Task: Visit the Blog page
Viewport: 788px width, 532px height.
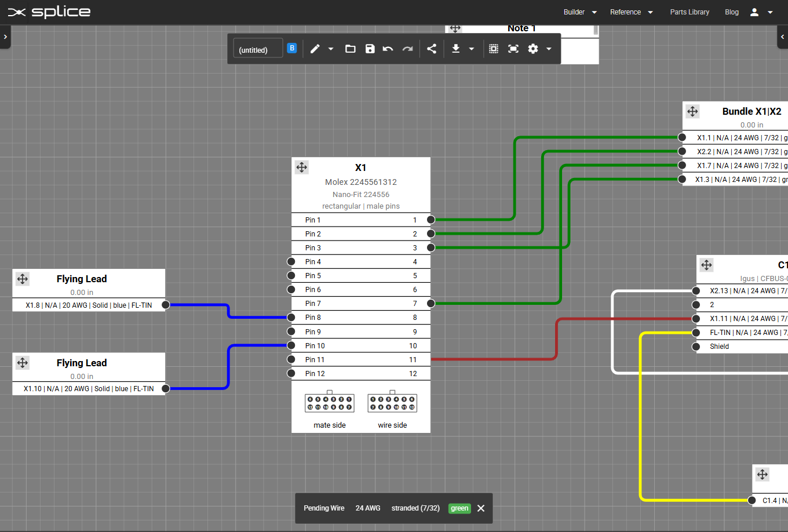Action: pyautogui.click(x=732, y=12)
